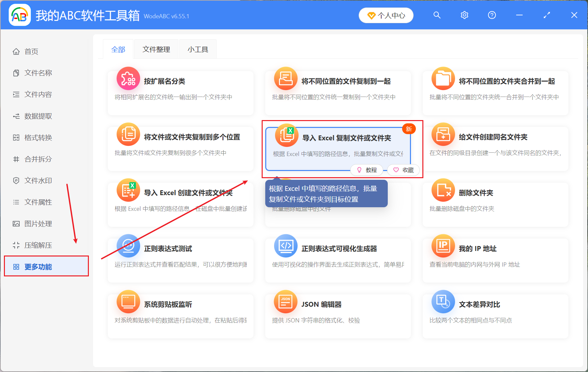Open the settings gear icon
Screen dimensions: 588x372
tap(464, 15)
